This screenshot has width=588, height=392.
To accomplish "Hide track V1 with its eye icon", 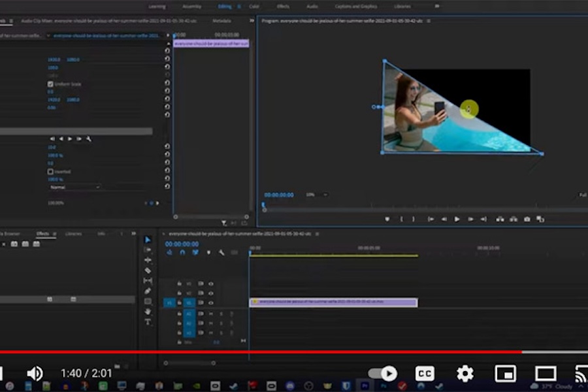I will click(x=211, y=302).
